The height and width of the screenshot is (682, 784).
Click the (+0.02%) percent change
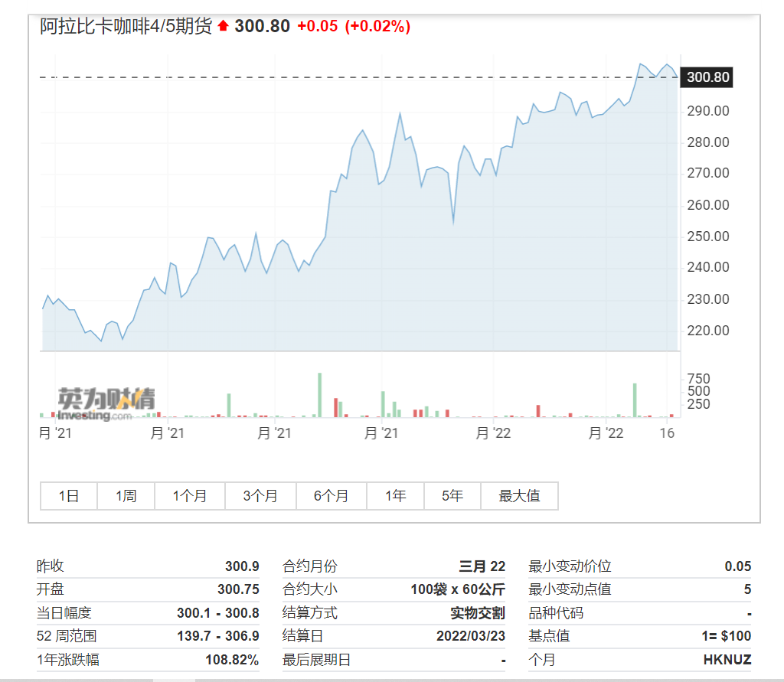point(377,26)
